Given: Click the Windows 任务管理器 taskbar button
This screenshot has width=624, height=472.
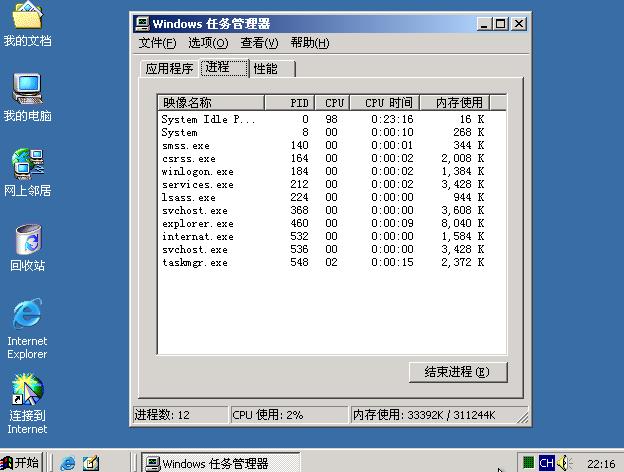Looking at the screenshot, I should point(221,463).
